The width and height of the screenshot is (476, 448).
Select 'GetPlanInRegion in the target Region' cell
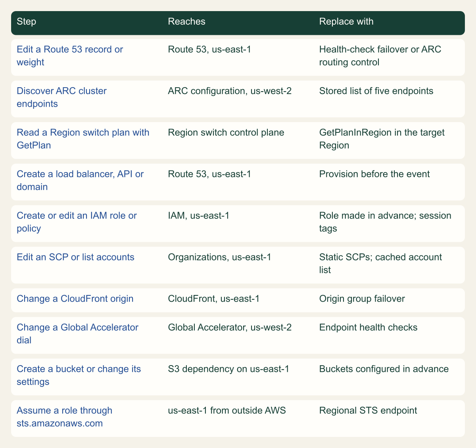382,139
